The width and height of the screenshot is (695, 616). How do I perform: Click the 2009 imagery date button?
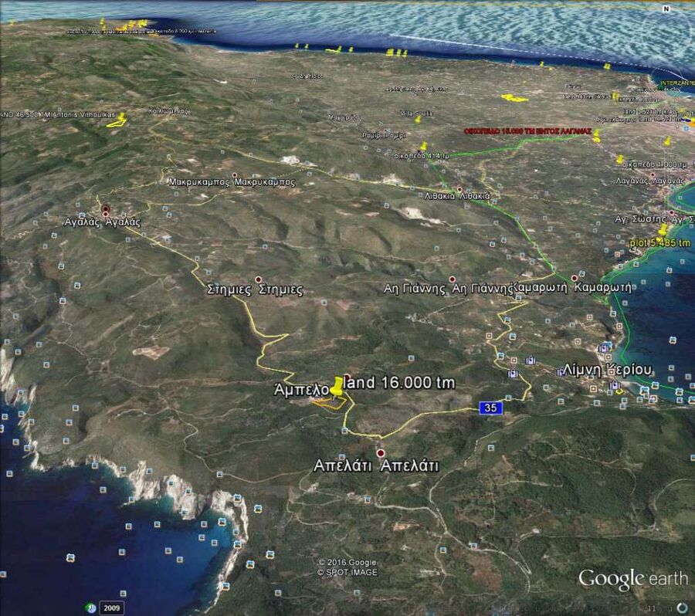pyautogui.click(x=113, y=607)
